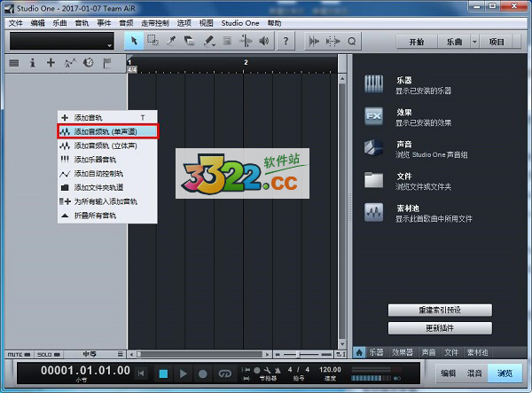Expand the 乐曲 dropdown arrow
Screen dimensions: 532x393
coord(474,42)
